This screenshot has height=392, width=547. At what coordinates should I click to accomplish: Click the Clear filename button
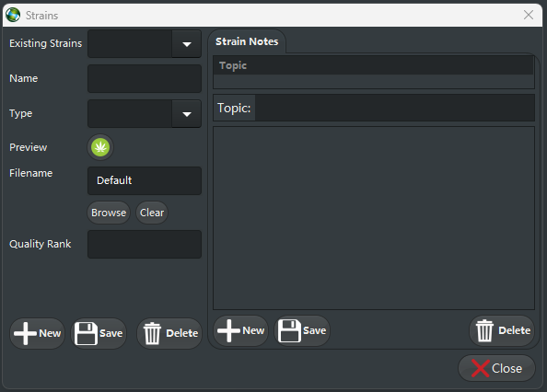(152, 213)
